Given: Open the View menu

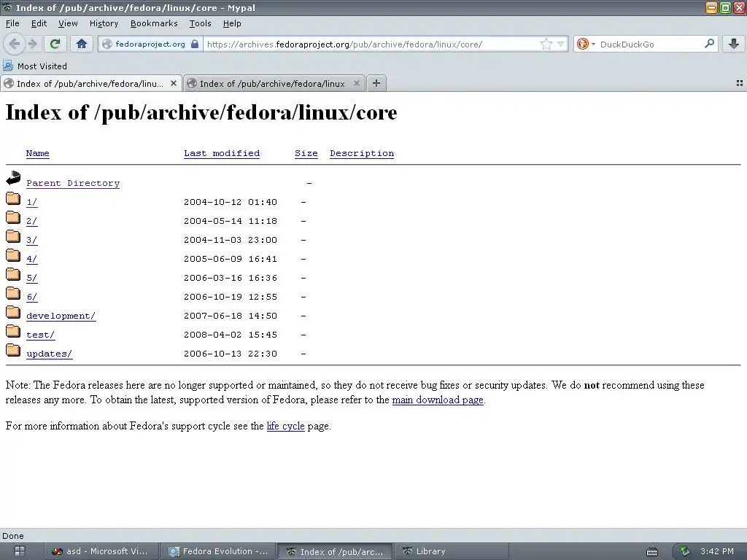Looking at the screenshot, I should [68, 23].
